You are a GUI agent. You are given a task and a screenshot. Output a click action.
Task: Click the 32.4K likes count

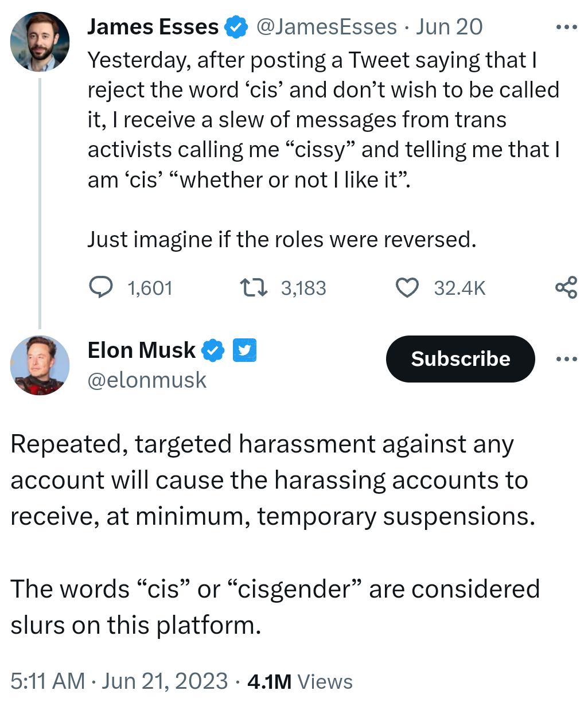[460, 288]
